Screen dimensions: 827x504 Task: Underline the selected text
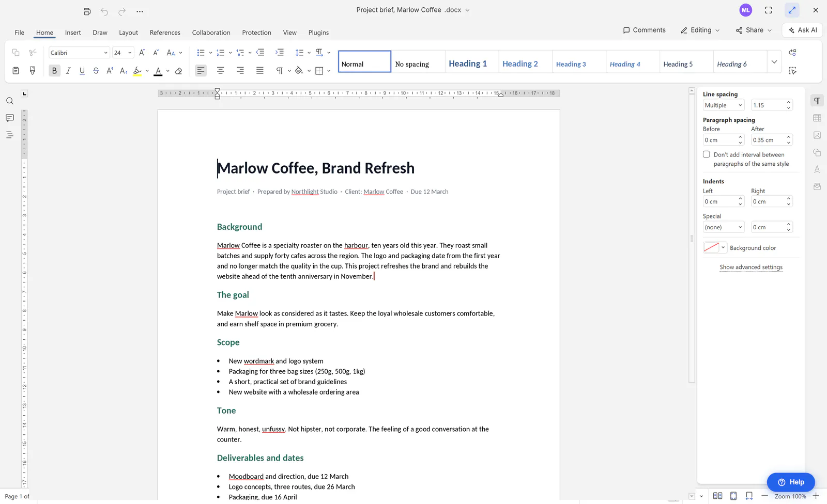click(82, 71)
